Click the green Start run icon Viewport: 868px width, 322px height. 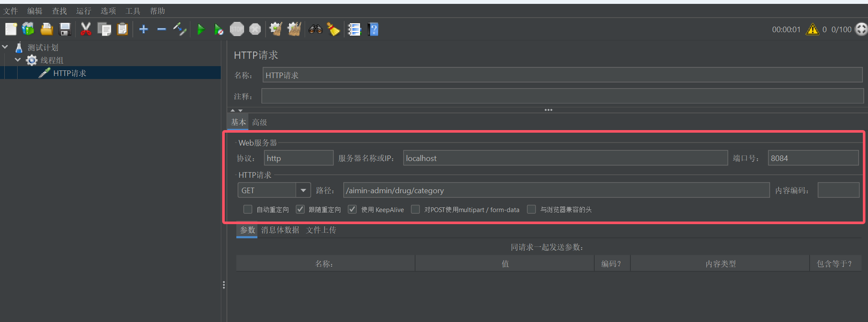(200, 30)
